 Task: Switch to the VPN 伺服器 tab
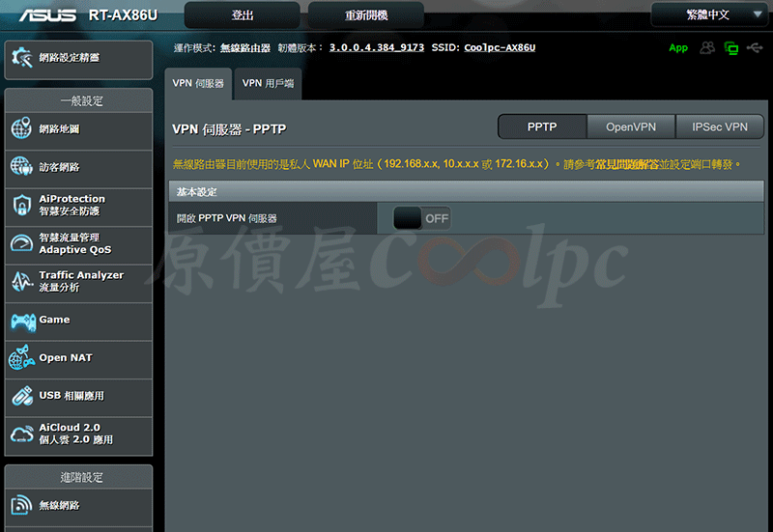(198, 83)
